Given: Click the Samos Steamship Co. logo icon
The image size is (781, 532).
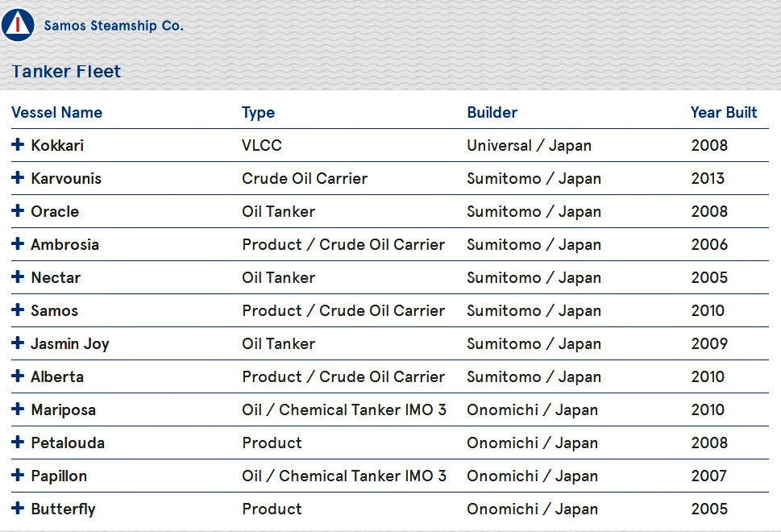Looking at the screenshot, I should click(x=18, y=24).
